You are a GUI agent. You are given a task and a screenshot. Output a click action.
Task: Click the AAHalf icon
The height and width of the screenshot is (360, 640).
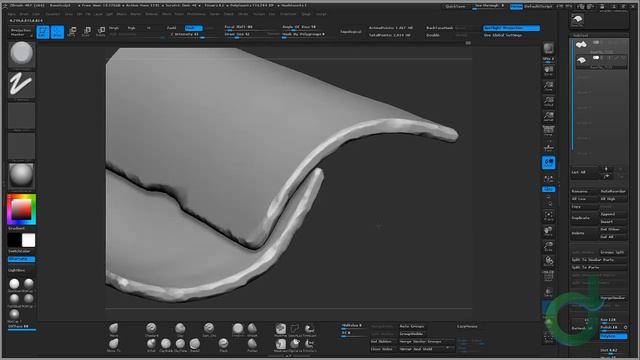tap(549, 117)
